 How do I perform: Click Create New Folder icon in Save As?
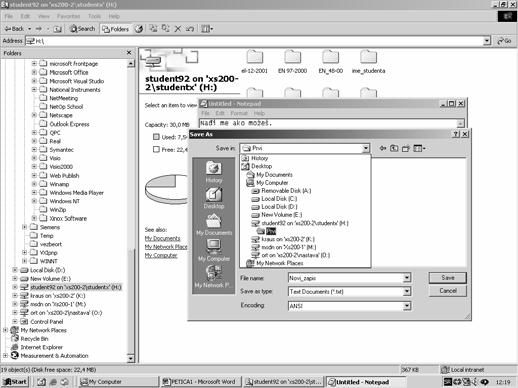click(406, 148)
